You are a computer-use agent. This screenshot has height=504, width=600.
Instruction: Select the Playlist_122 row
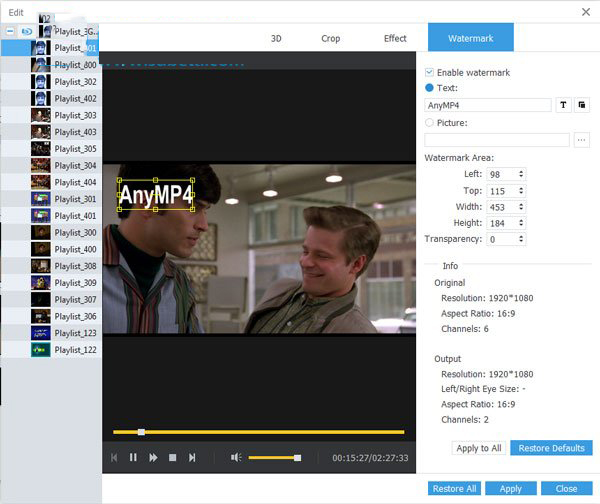click(51, 350)
